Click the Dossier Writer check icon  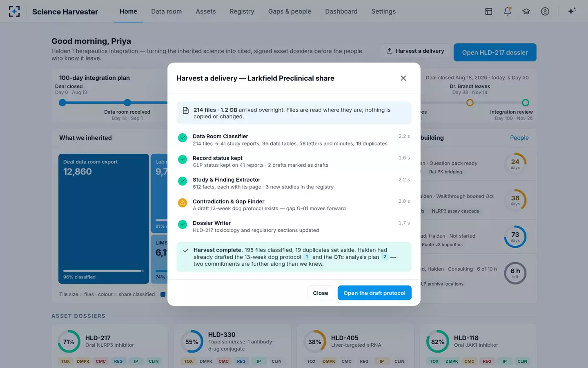(183, 224)
